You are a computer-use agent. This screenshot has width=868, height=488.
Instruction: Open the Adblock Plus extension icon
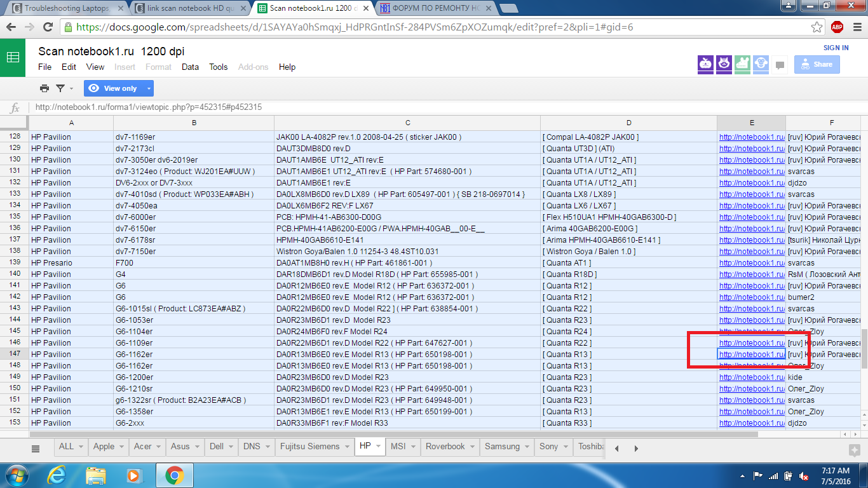tap(837, 27)
